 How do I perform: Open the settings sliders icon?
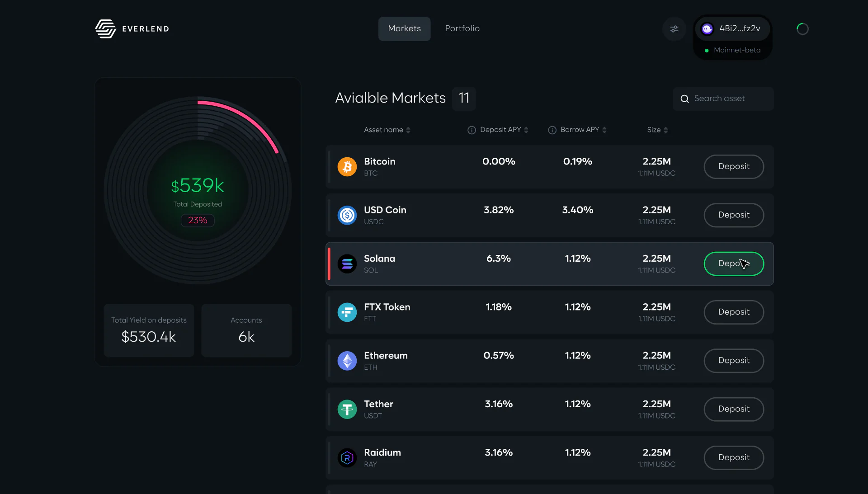click(674, 29)
